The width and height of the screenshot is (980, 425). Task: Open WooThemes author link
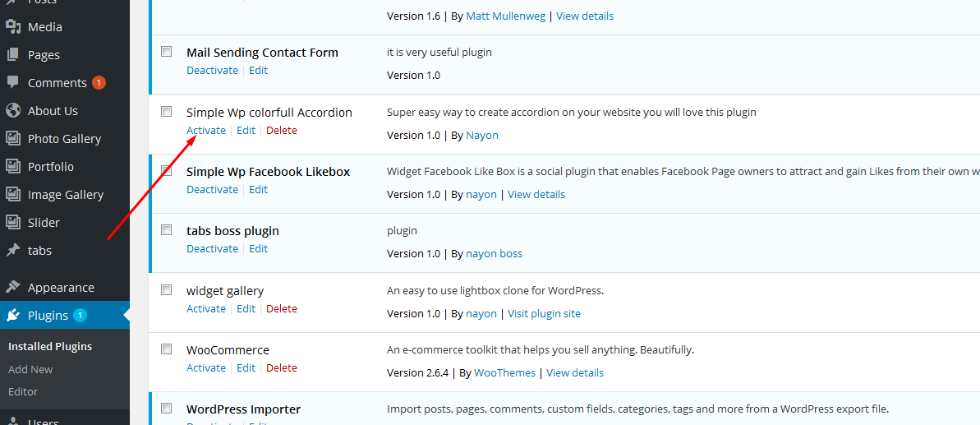(x=505, y=372)
